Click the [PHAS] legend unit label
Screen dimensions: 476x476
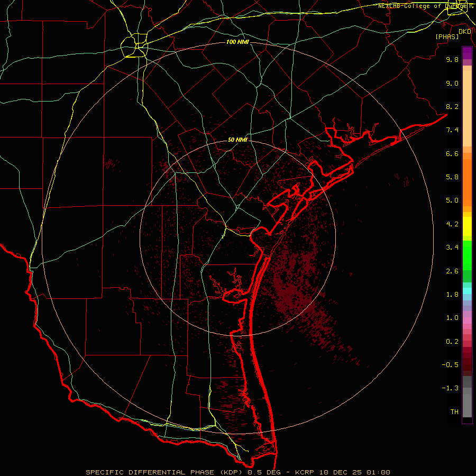447,36
